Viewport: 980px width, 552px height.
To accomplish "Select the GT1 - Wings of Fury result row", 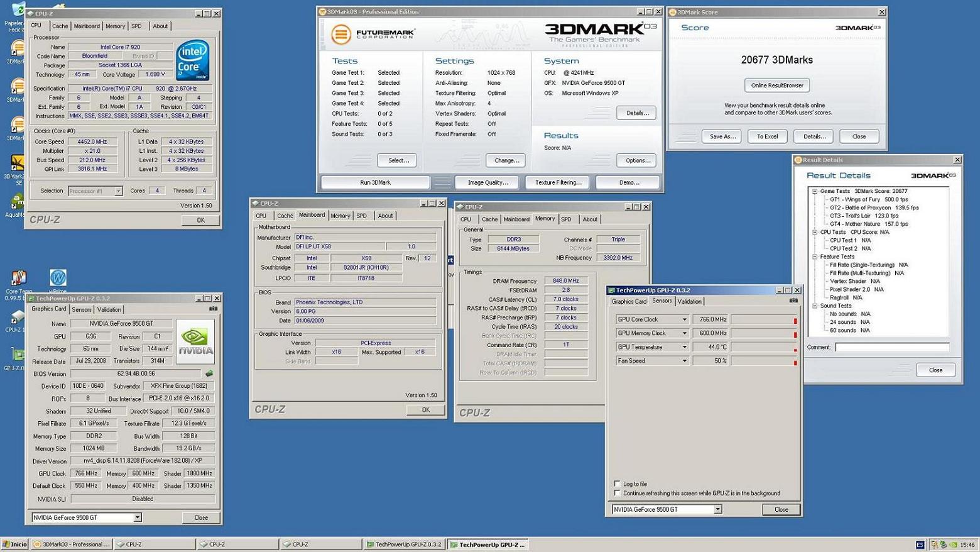I will pos(869,199).
